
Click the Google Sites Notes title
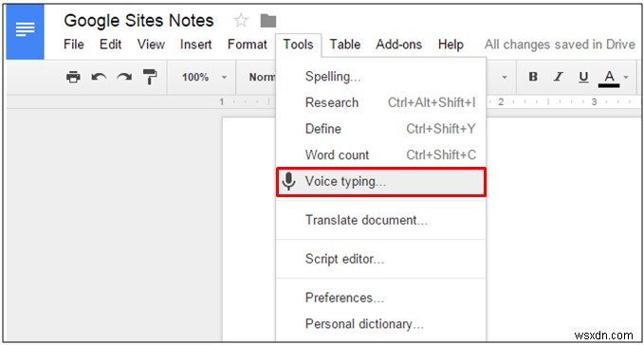[x=138, y=21]
